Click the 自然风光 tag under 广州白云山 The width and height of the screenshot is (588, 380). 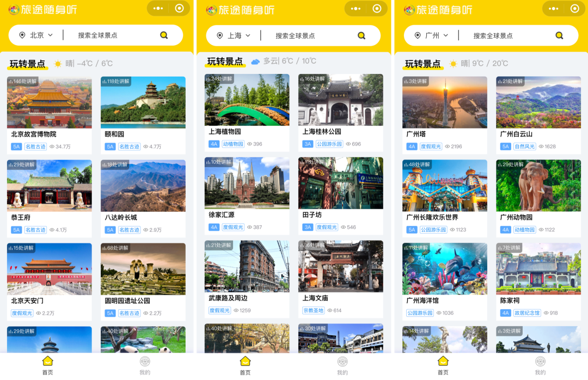click(525, 146)
